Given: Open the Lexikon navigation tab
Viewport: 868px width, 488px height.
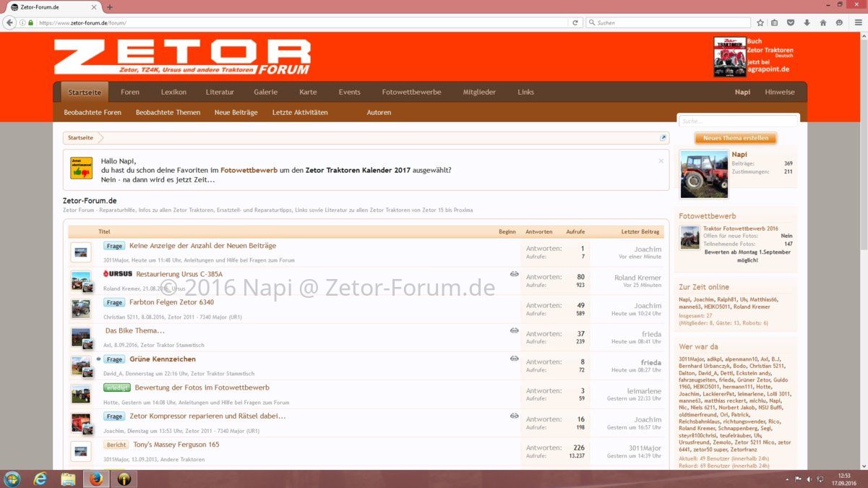Looking at the screenshot, I should tap(173, 92).
